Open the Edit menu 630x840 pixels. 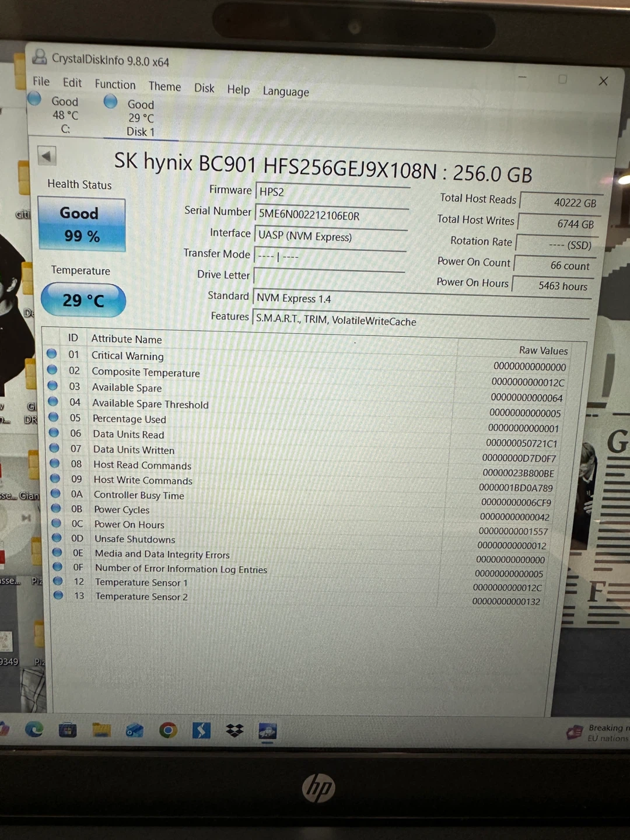72,82
